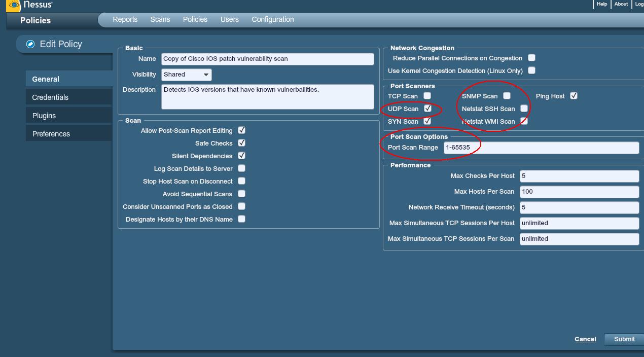Toggle the UDP Scan checkbox

pyautogui.click(x=427, y=108)
